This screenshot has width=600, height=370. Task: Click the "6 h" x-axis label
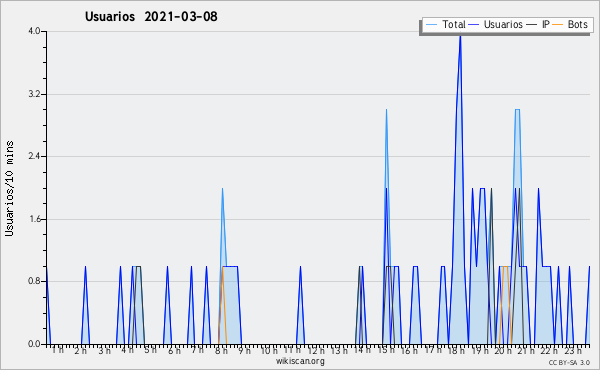click(x=174, y=350)
